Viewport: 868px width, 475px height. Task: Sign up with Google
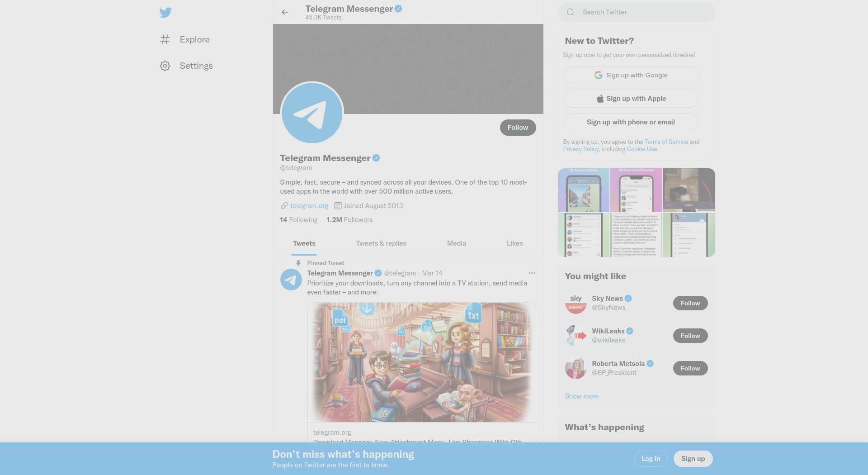(631, 75)
